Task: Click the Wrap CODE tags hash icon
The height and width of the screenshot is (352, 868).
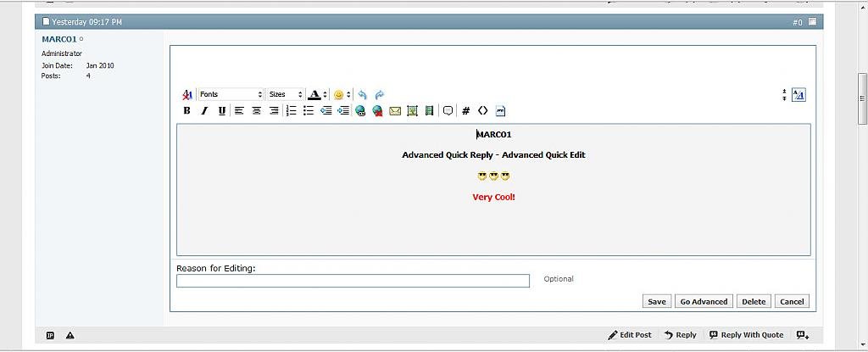Action: (x=465, y=111)
